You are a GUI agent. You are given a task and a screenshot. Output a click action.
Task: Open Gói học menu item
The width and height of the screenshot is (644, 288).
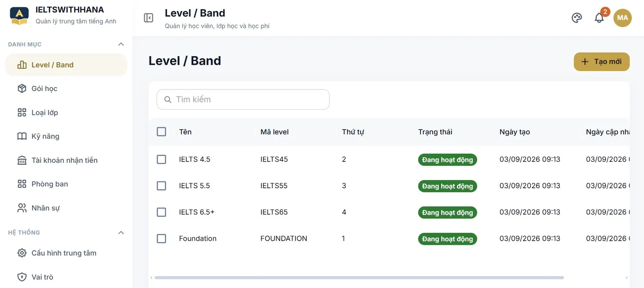pos(66,89)
